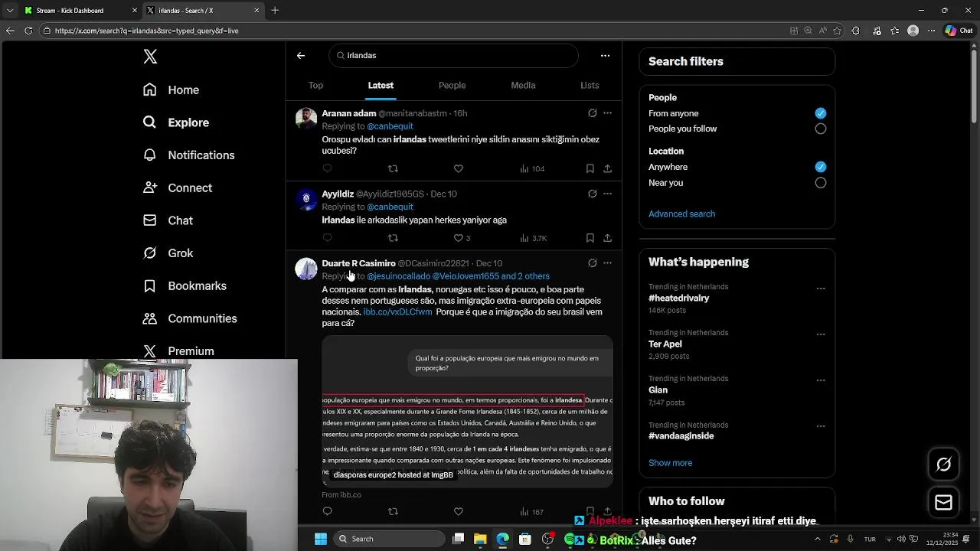Select 'Near you' radio option
This screenshot has width=980, height=551.
click(x=821, y=183)
